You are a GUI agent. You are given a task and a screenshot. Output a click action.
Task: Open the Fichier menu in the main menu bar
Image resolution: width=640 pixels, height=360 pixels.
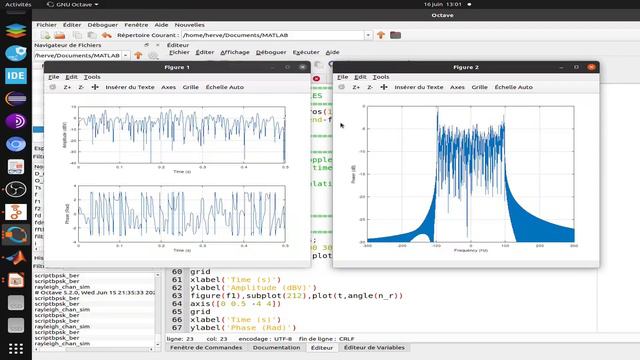point(47,25)
